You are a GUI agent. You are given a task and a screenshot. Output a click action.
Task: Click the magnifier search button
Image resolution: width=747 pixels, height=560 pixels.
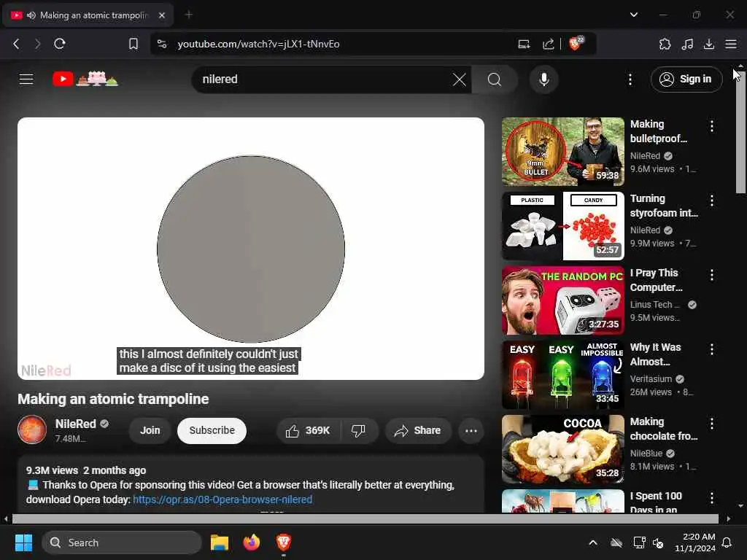tap(495, 79)
